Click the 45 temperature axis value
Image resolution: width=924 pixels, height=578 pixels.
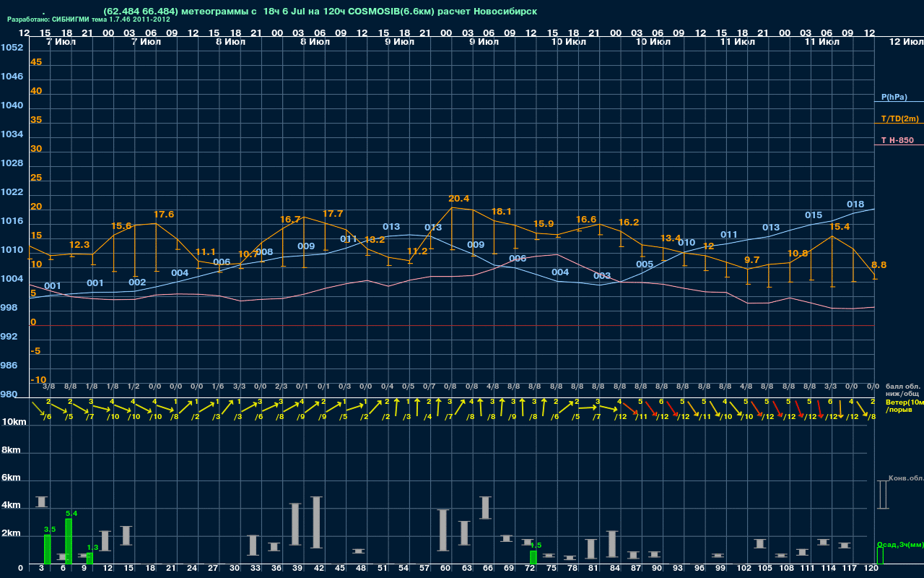36,62
